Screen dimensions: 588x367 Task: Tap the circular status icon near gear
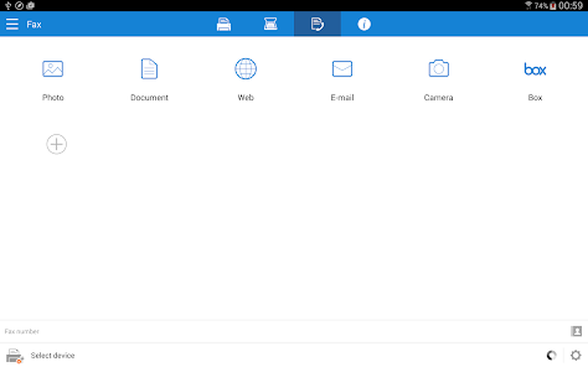click(x=552, y=355)
